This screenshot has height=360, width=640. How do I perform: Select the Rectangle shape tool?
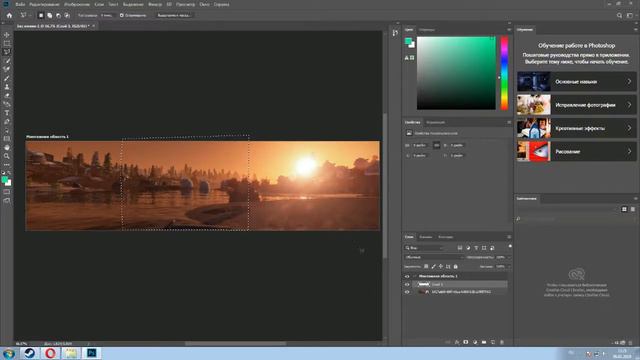coord(7,139)
